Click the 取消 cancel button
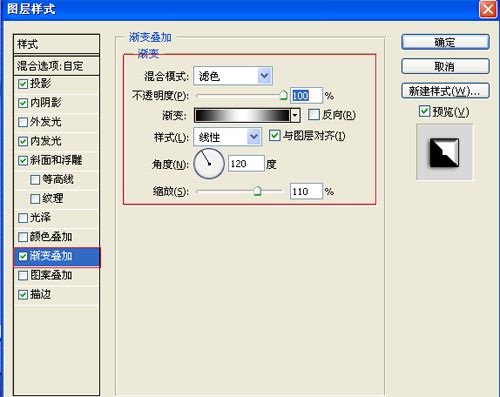500x397 pixels. (x=445, y=66)
